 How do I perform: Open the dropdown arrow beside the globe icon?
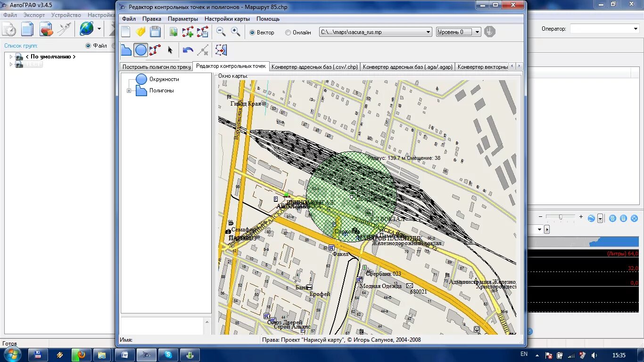(99, 29)
